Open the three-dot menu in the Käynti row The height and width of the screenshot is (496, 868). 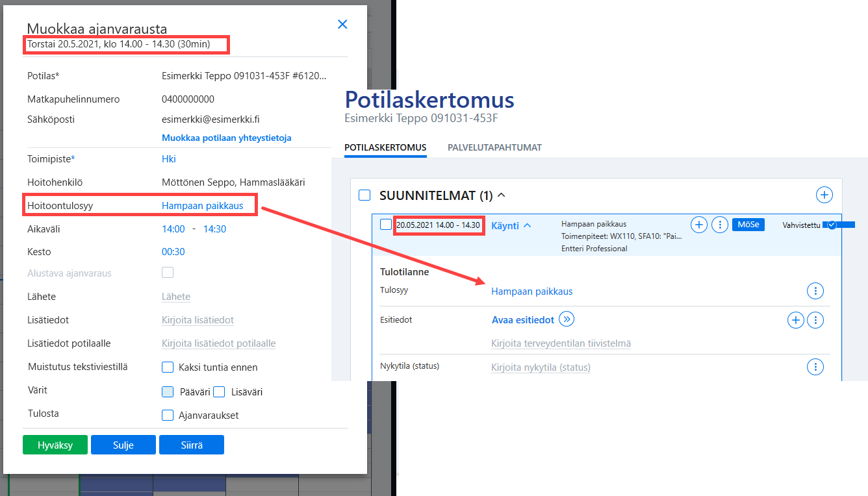(719, 225)
